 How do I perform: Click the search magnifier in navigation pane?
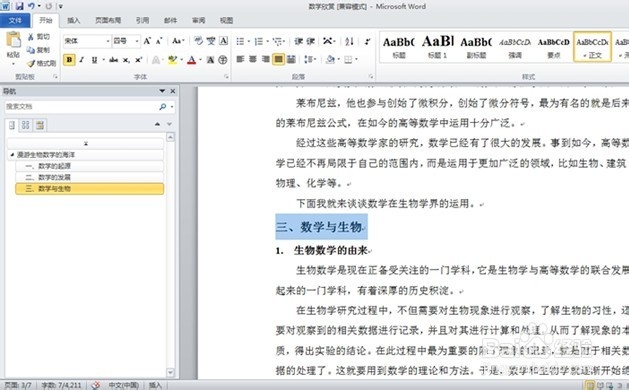point(162,106)
